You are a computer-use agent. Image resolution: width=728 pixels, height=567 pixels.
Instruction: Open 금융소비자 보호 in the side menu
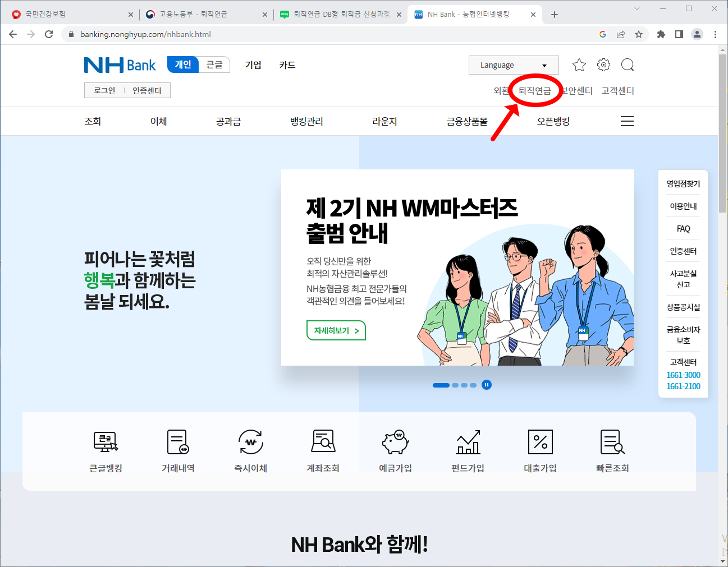(x=683, y=335)
